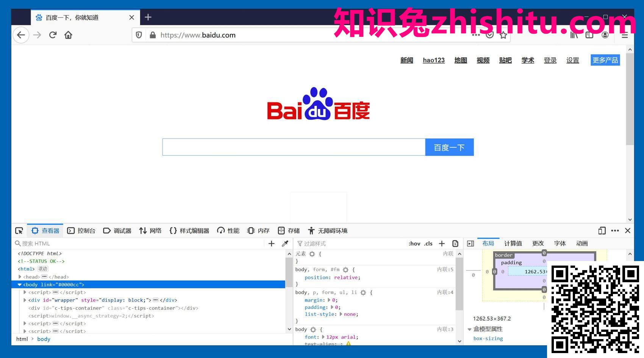
Task: Expand the head node
Action: [x=20, y=277]
